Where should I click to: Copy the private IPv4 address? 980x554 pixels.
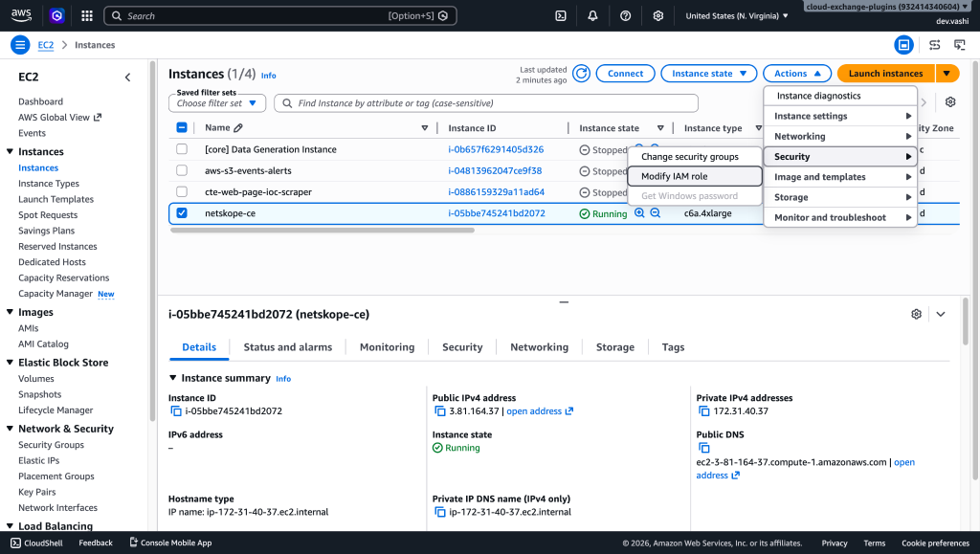coord(703,411)
